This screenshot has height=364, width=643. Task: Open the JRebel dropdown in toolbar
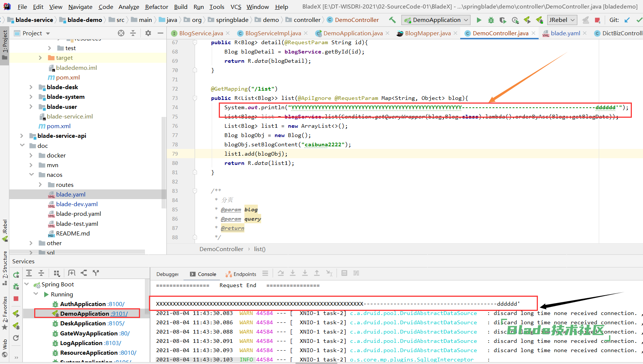pyautogui.click(x=562, y=20)
